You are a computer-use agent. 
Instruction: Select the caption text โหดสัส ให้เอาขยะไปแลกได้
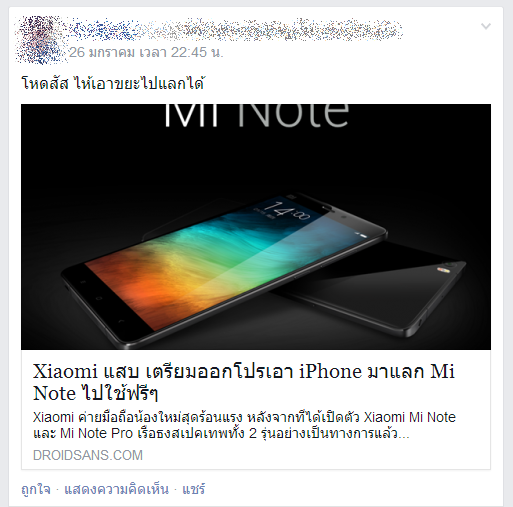click(113, 83)
